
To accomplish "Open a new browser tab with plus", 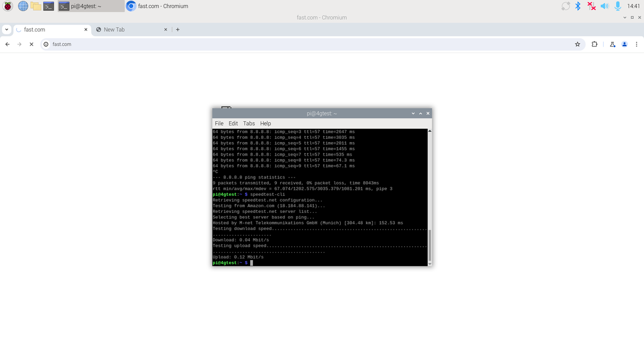I will 178,29.
